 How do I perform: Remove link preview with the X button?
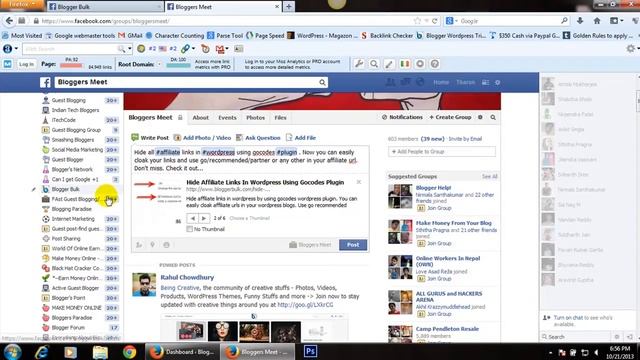coord(359,182)
